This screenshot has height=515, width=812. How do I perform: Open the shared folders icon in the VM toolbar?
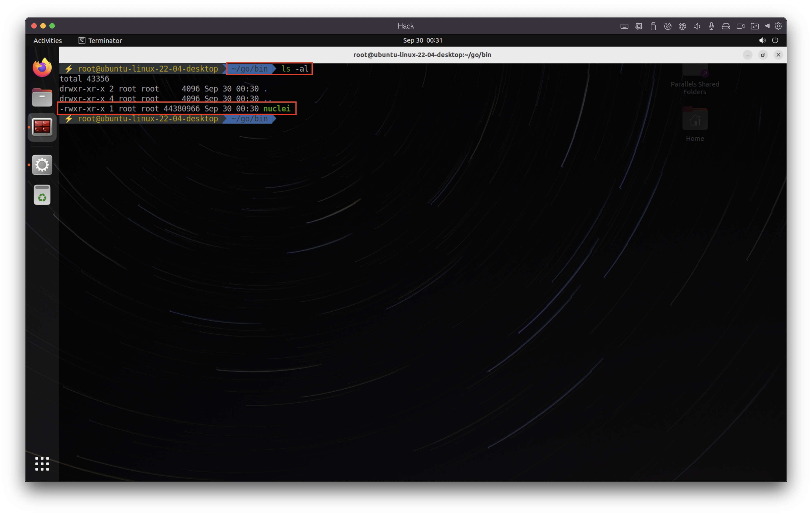pyautogui.click(x=755, y=26)
